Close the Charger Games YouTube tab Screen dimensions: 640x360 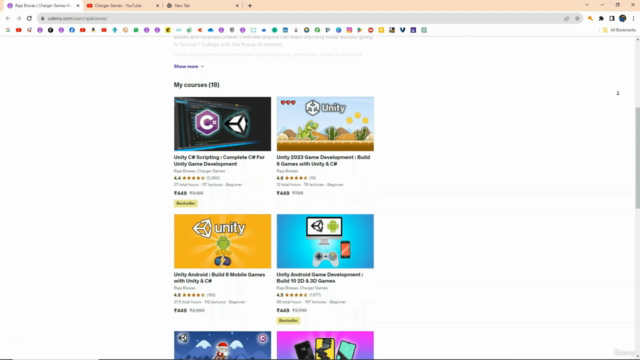click(158, 6)
